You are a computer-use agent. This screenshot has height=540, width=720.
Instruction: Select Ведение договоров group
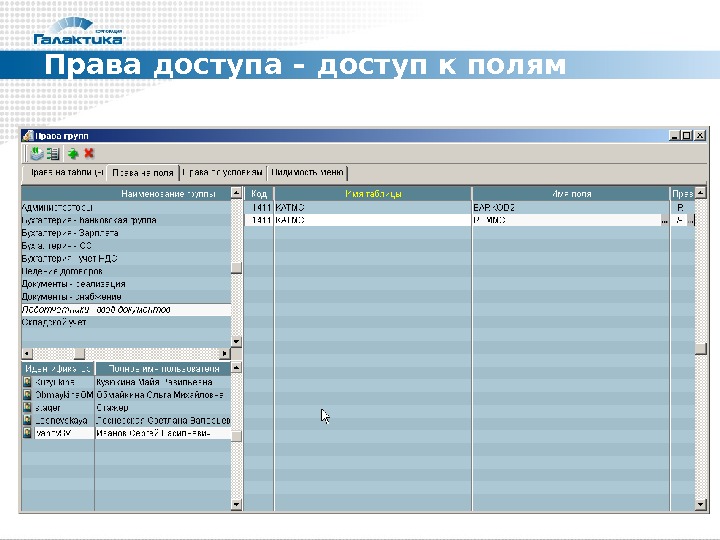126,271
